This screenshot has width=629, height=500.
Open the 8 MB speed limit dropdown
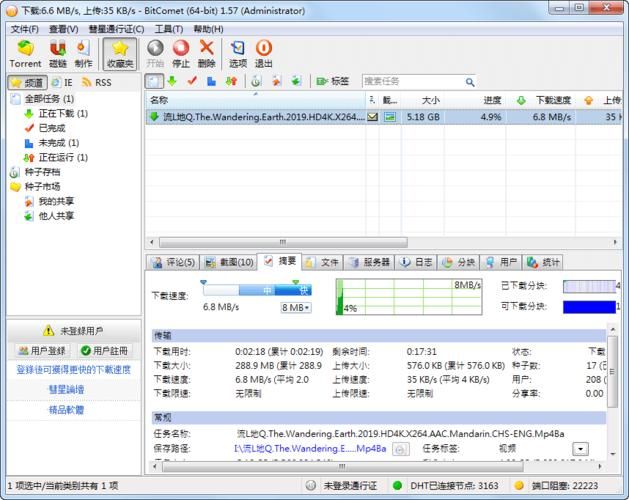click(x=296, y=307)
